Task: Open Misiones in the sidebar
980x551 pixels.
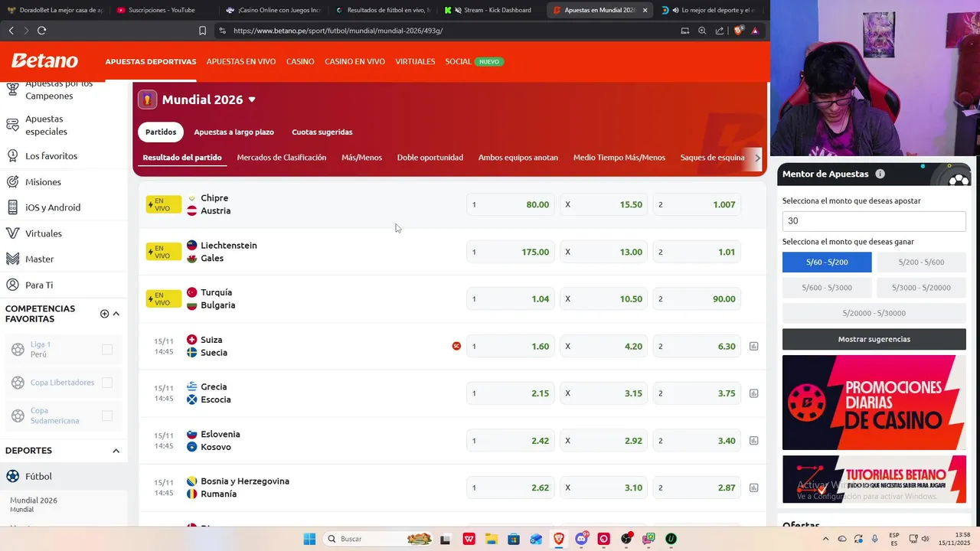Action: (43, 182)
